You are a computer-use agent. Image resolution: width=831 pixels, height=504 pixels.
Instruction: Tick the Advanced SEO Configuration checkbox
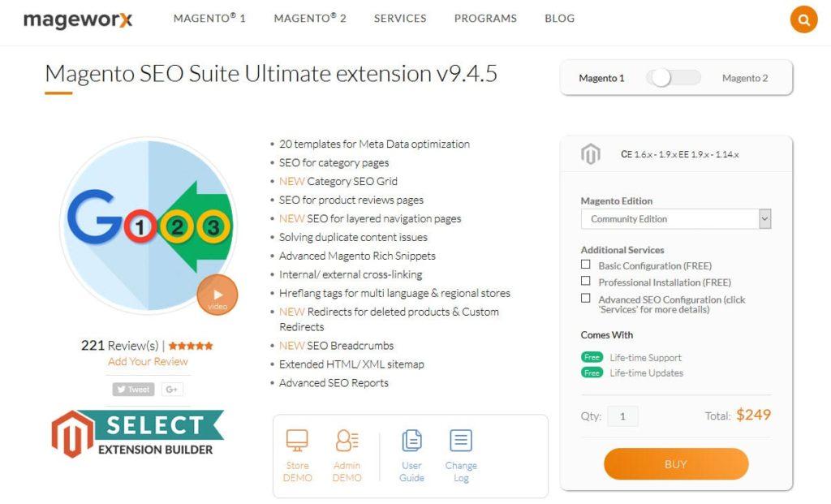[586, 299]
